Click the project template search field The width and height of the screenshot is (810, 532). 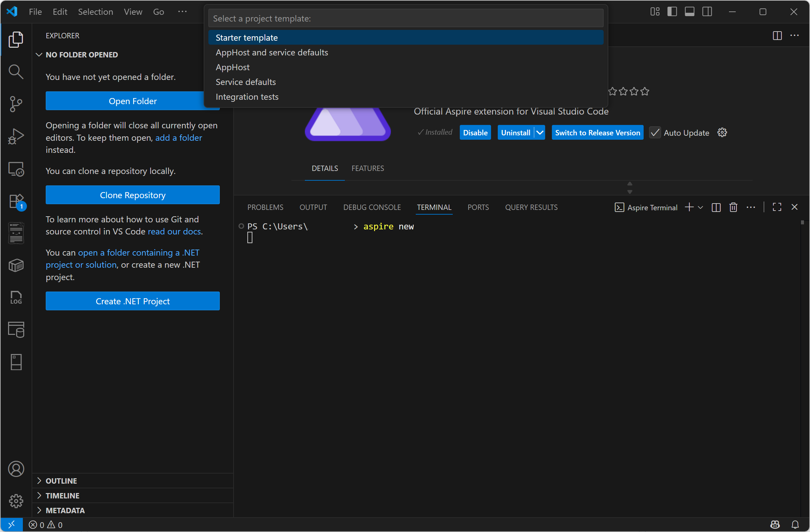(x=406, y=18)
